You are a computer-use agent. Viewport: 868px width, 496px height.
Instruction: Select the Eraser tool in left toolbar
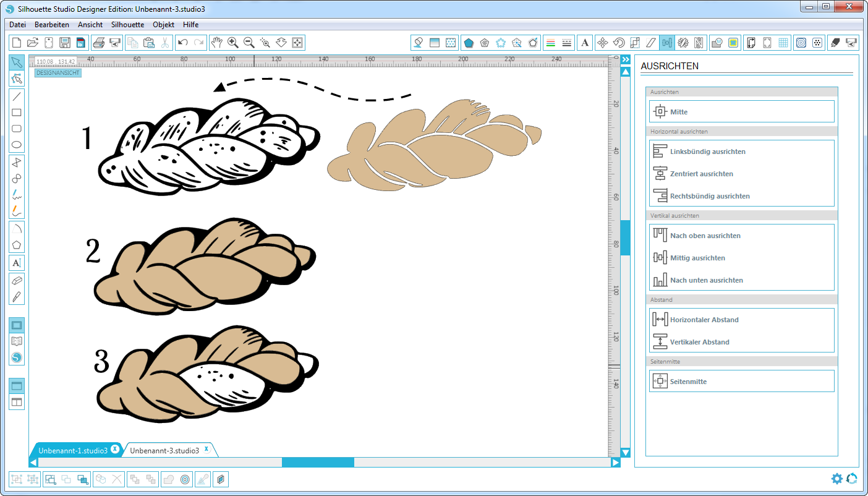(x=17, y=280)
